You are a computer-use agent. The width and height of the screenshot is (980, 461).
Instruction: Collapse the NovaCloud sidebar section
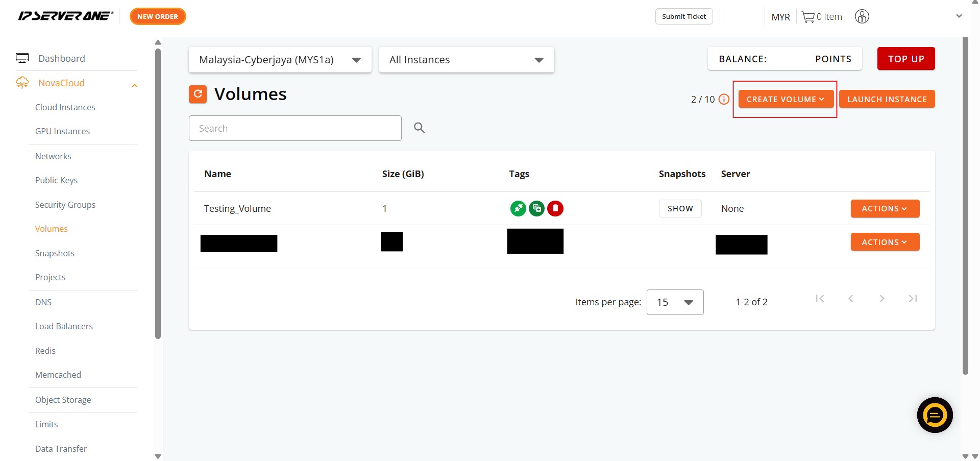point(134,85)
